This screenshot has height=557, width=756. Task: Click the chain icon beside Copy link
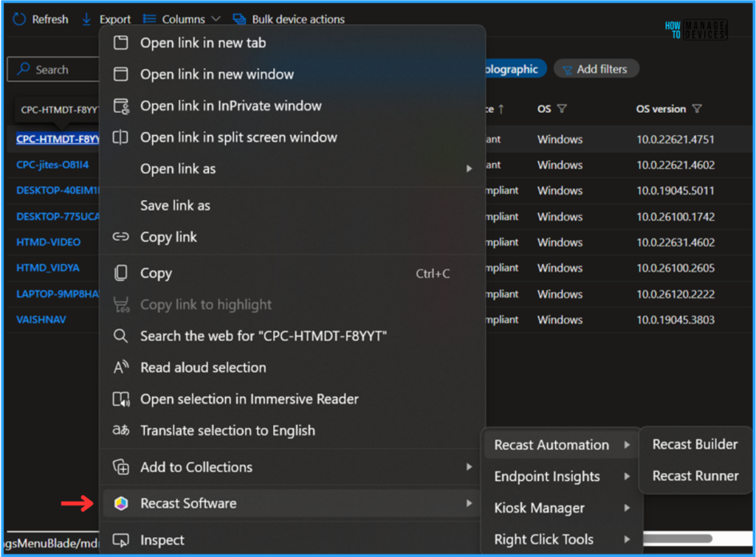pos(120,237)
